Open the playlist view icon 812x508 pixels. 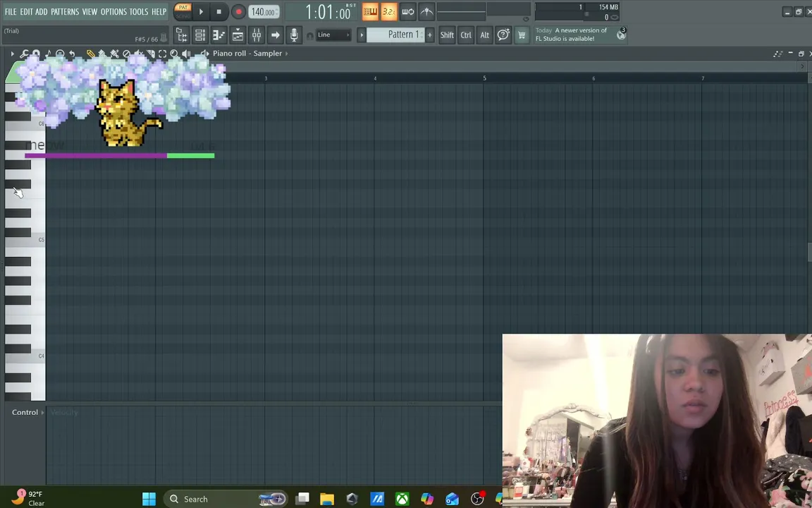tap(238, 35)
